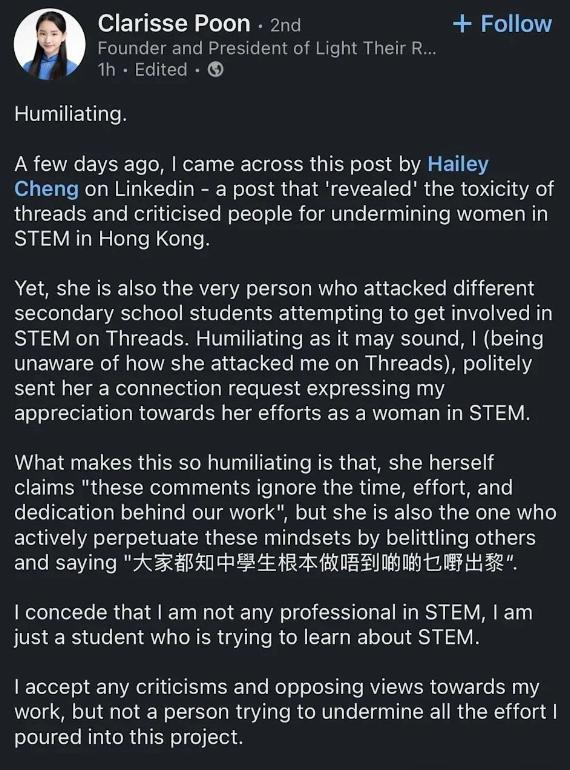Click the globe public visibility icon
The height and width of the screenshot is (770, 570).
[216, 70]
